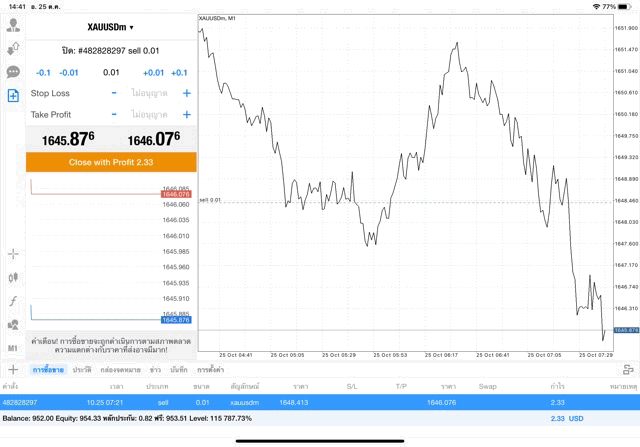Increase volume by +0.1
The height and width of the screenshot is (447, 640).
click(179, 72)
